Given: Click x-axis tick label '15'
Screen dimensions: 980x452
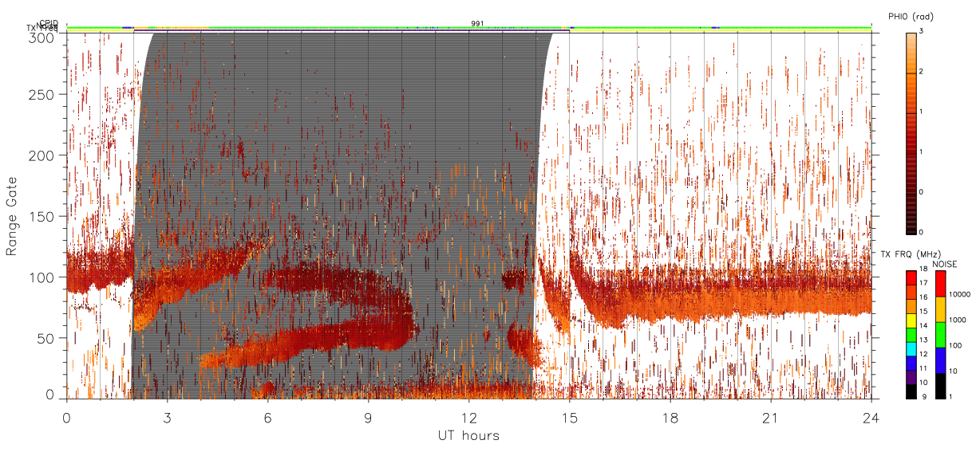Looking at the screenshot, I should (570, 419).
